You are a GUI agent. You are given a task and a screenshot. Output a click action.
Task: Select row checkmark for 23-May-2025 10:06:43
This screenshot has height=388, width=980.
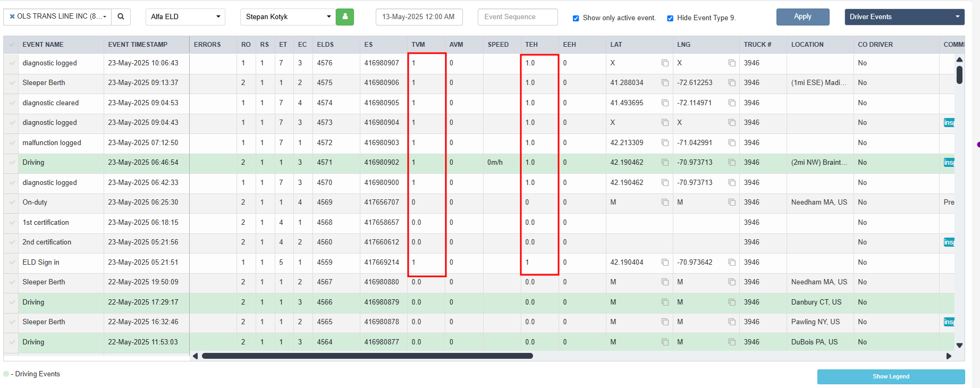pyautogui.click(x=12, y=63)
